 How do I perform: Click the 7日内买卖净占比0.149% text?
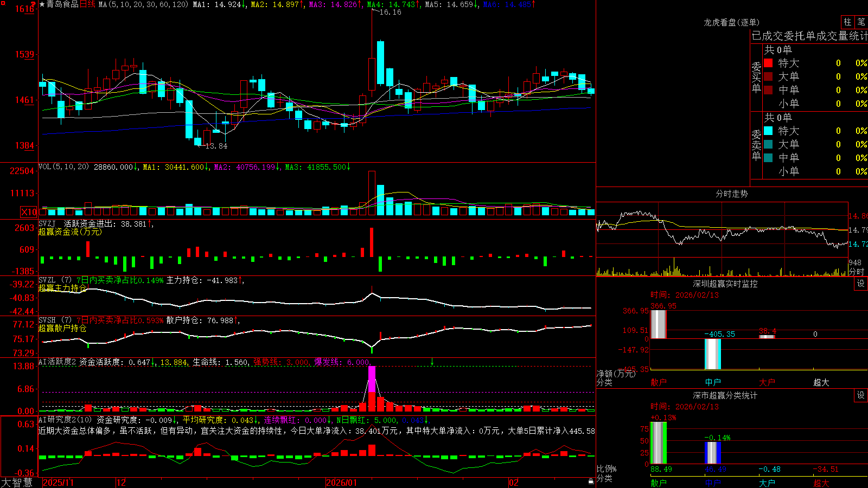[120, 280]
